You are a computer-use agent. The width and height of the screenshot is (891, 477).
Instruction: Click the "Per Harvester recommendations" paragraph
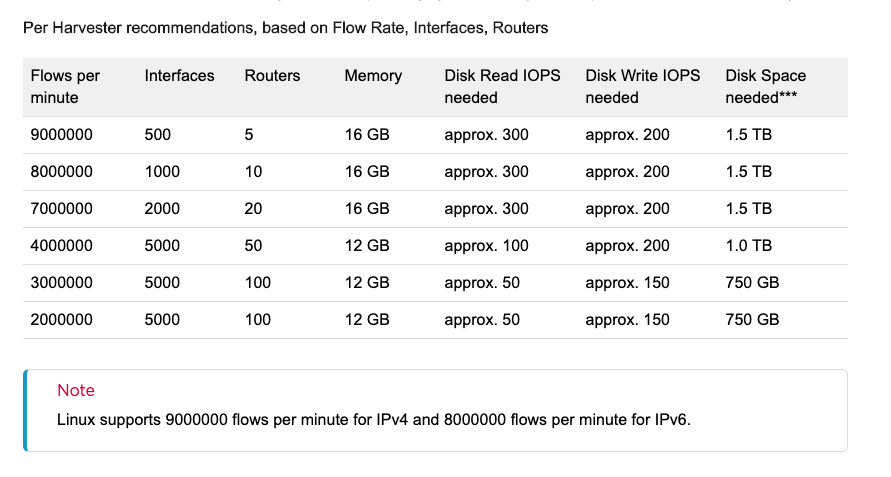tap(285, 28)
